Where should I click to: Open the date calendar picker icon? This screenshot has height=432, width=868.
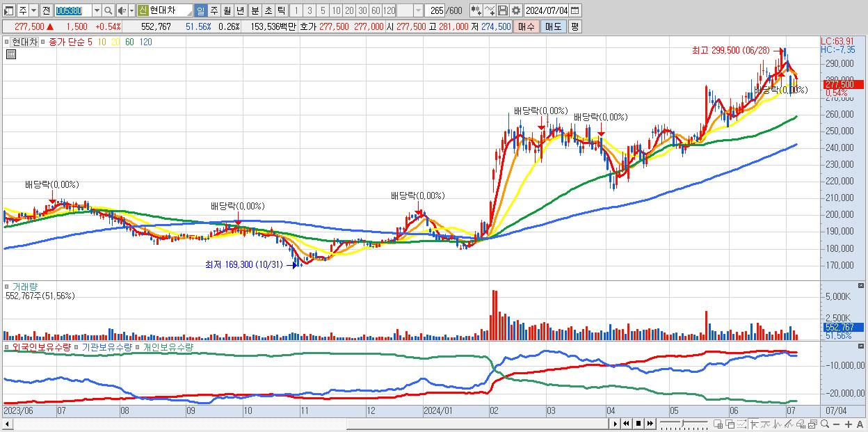[x=574, y=10]
